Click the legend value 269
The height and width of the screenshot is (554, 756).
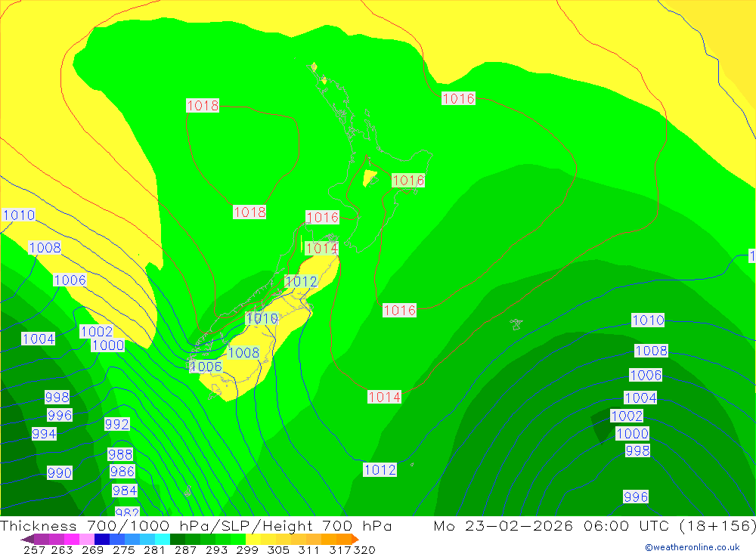(92, 549)
